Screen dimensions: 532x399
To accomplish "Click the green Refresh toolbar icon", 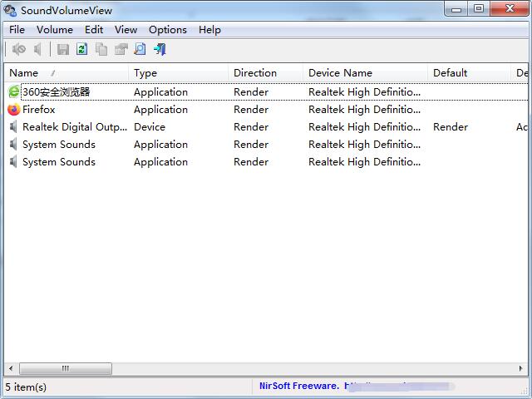I will point(81,50).
